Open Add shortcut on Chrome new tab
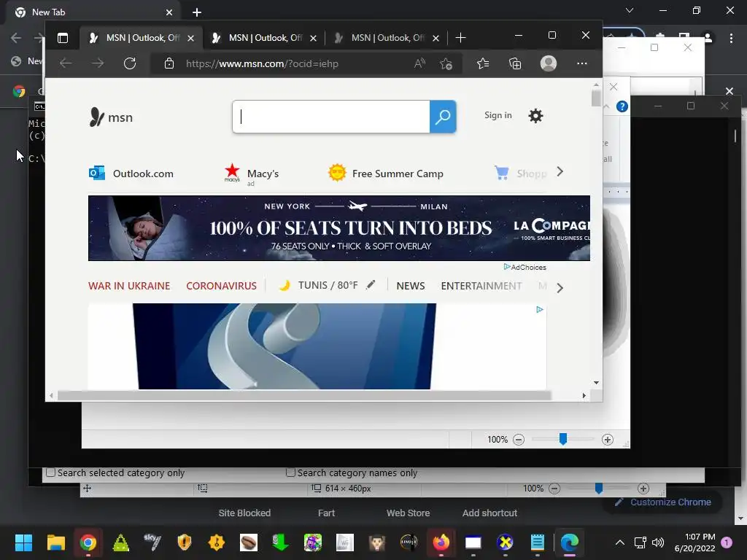The image size is (747, 560). 489,513
